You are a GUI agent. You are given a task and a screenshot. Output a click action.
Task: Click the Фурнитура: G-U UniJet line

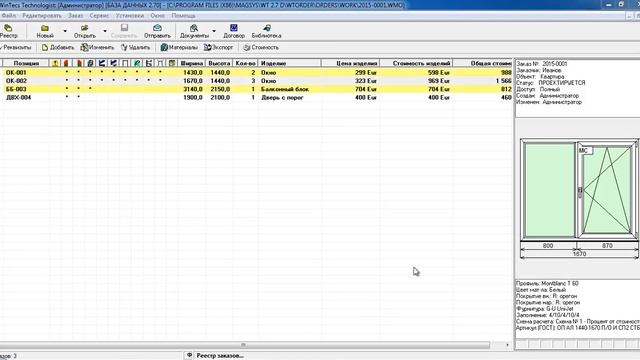544,309
